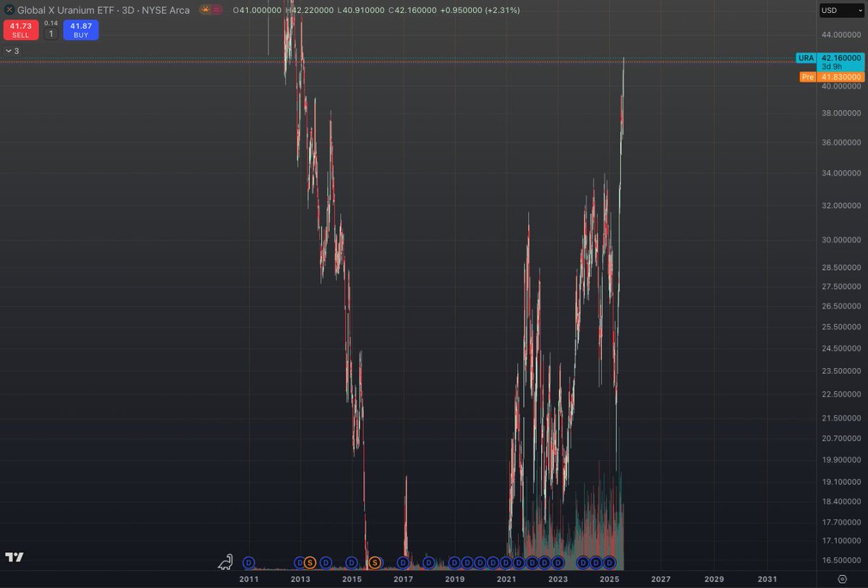868x588 pixels.
Task: Click the 2011 label on the time axis
Action: tap(248, 579)
